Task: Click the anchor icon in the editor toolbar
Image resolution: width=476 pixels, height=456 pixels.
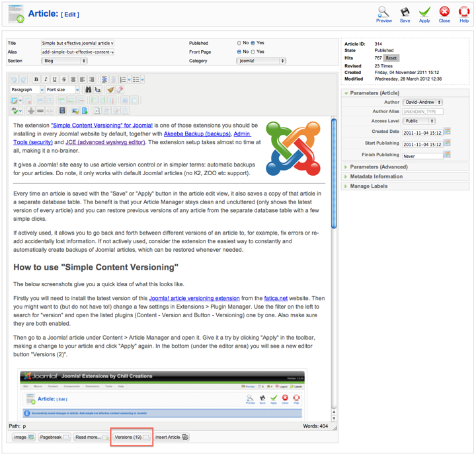Action: tap(31, 110)
